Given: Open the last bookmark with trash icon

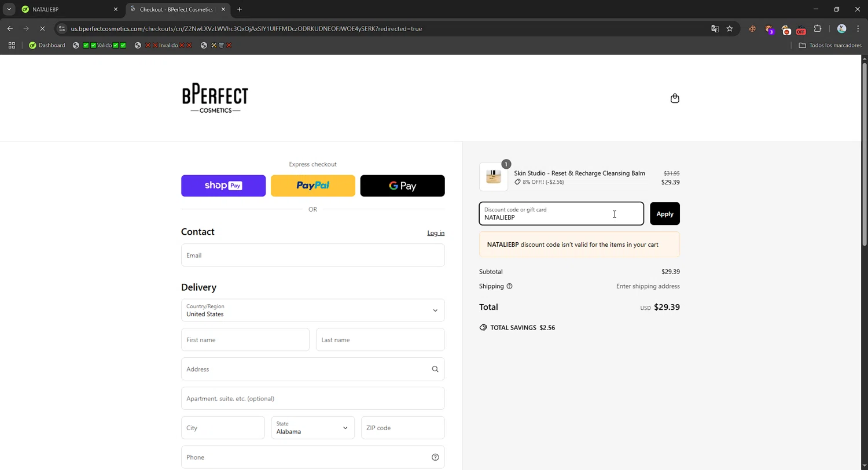Looking at the screenshot, I should coord(216,45).
